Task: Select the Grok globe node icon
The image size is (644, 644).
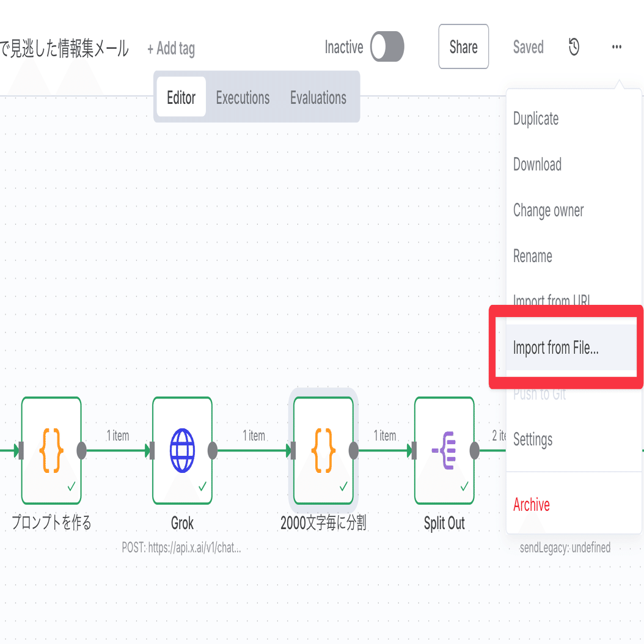Action: pyautogui.click(x=182, y=451)
